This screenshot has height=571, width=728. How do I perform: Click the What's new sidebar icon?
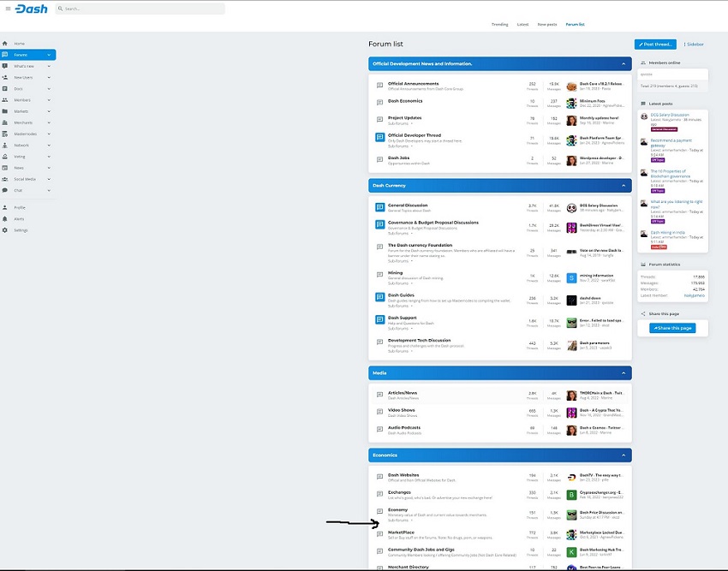tap(4, 66)
